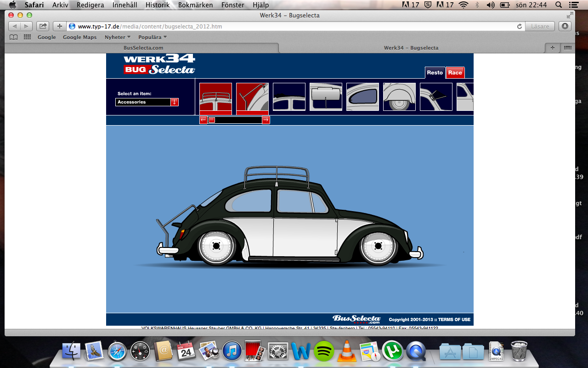Screen dimensions: 588x368
Task: Expand the Populära bookmarks folder
Action: click(153, 37)
